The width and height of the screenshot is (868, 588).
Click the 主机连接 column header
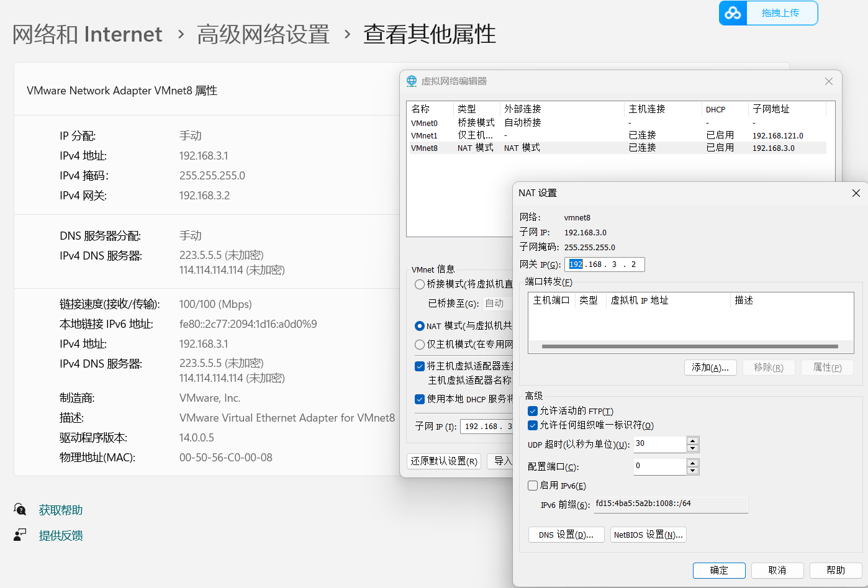click(663, 109)
